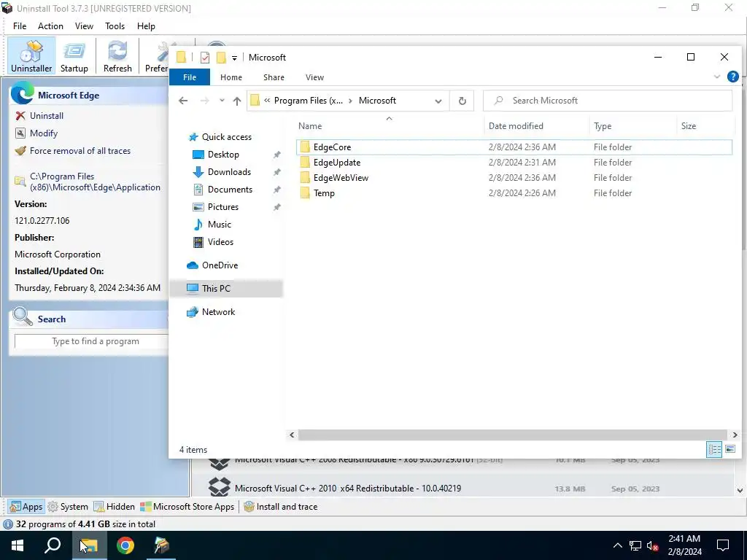747x560 pixels.
Task: Open Edge install folder path link
Action: (95, 182)
